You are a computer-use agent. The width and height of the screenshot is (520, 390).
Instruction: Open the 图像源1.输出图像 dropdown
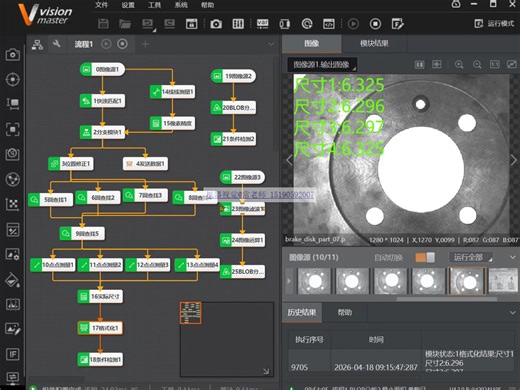pyautogui.click(x=322, y=65)
